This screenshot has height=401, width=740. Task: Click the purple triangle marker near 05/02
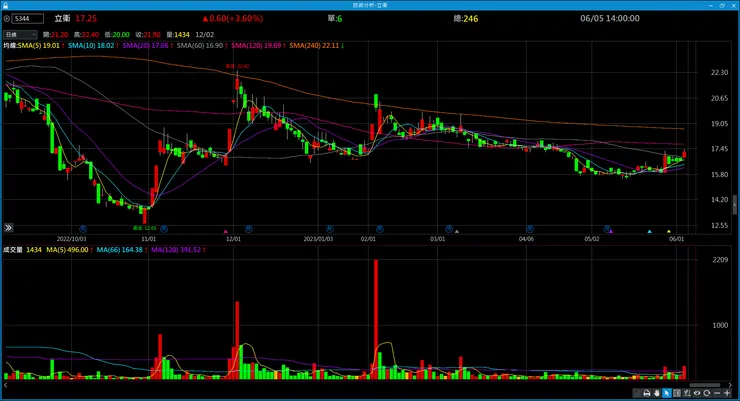point(611,232)
